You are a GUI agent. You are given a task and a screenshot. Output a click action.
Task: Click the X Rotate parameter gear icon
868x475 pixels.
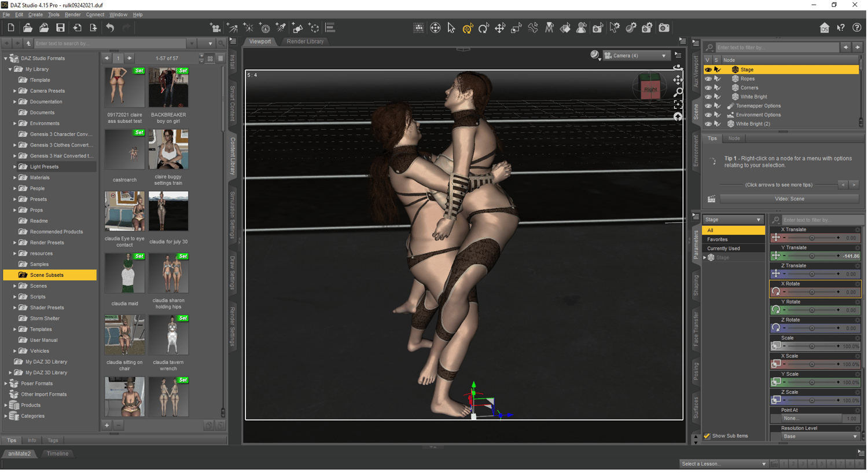coord(858,284)
